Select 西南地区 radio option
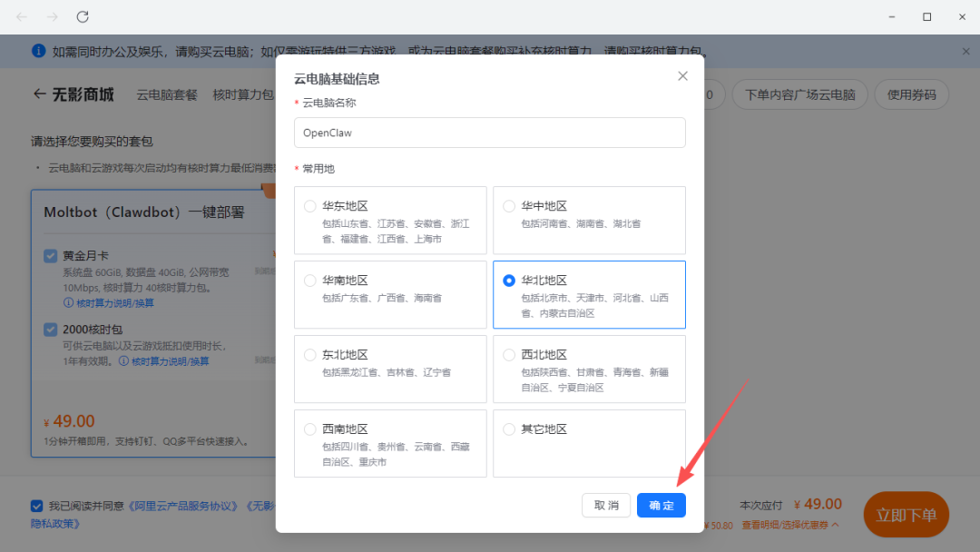The height and width of the screenshot is (552, 980). pyautogui.click(x=310, y=429)
